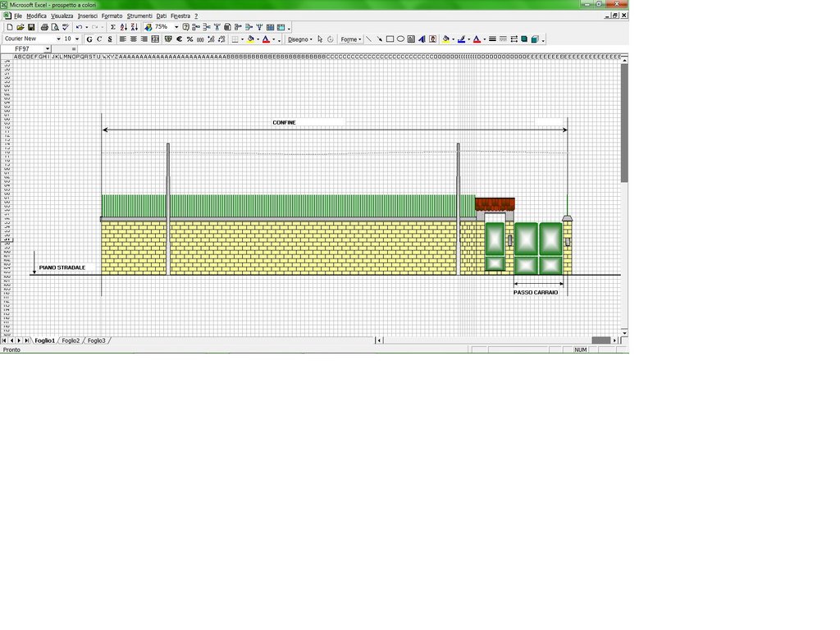The height and width of the screenshot is (630, 840).
Task: Decrease decimal places
Action: pos(221,39)
